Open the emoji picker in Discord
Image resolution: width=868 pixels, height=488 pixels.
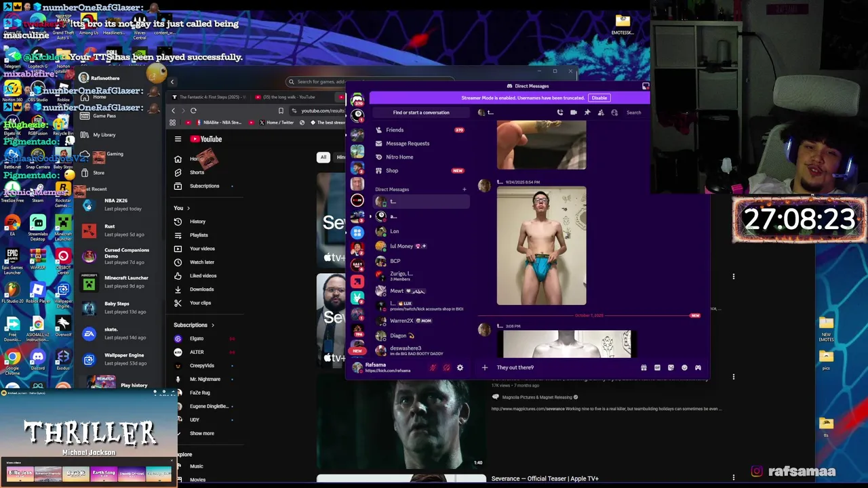(684, 367)
